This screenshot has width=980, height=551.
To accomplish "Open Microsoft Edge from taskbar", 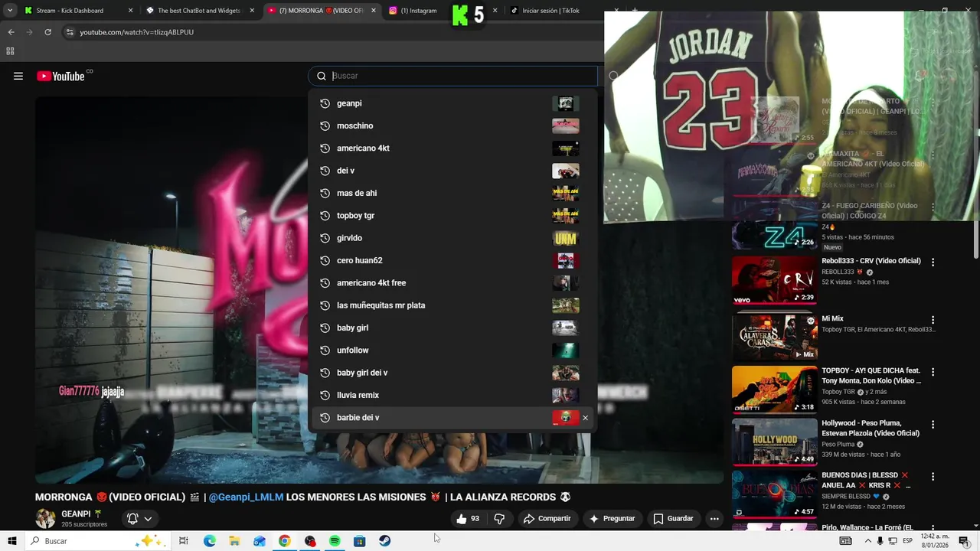I will point(209,541).
